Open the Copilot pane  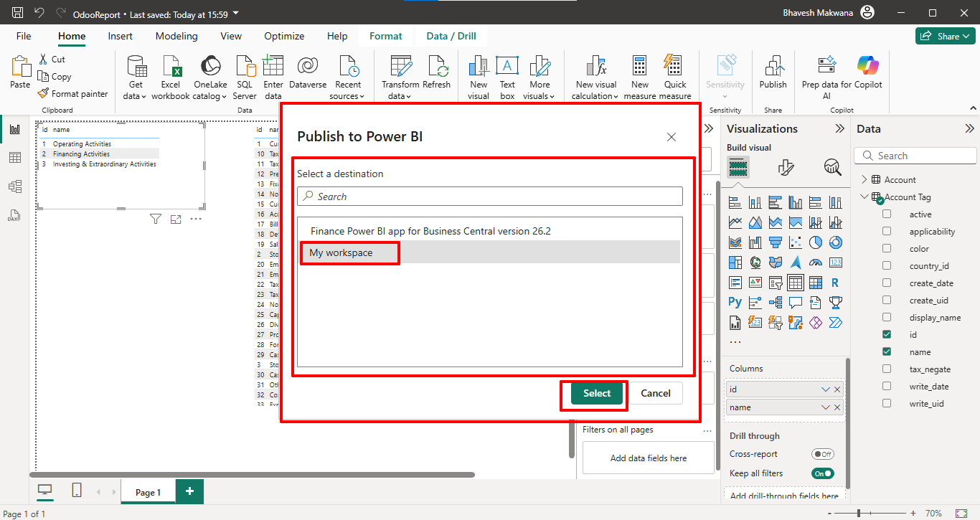click(x=868, y=73)
